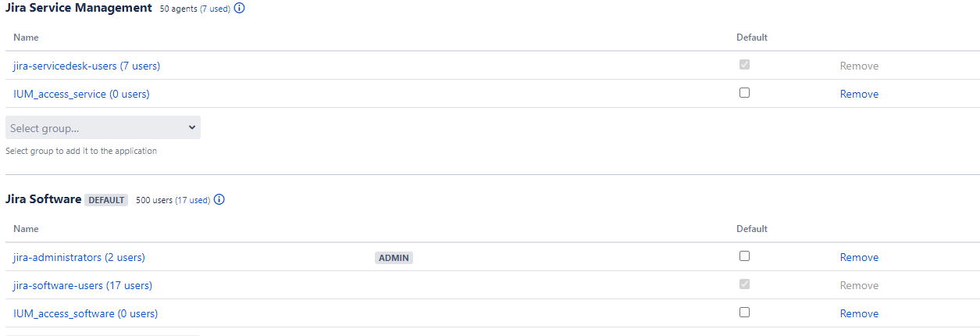Viewport: 980px width, 336px height.
Task: Open IUM_access_service group link
Action: click(x=81, y=94)
